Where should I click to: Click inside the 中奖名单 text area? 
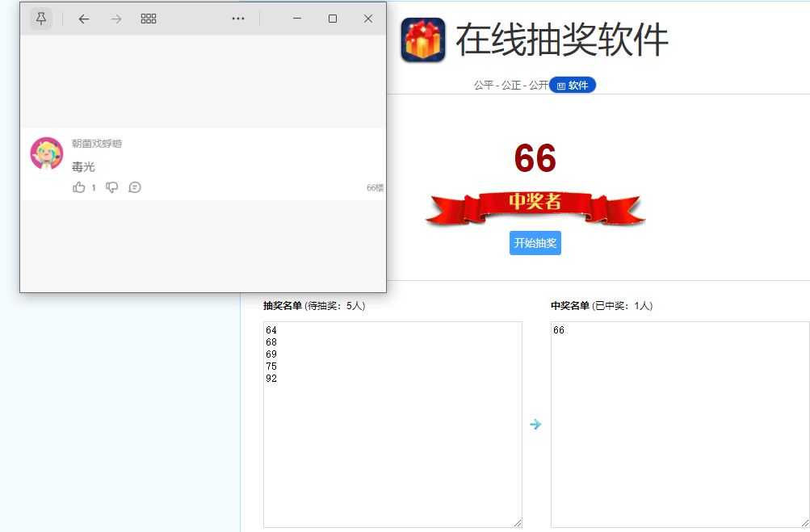(x=680, y=425)
